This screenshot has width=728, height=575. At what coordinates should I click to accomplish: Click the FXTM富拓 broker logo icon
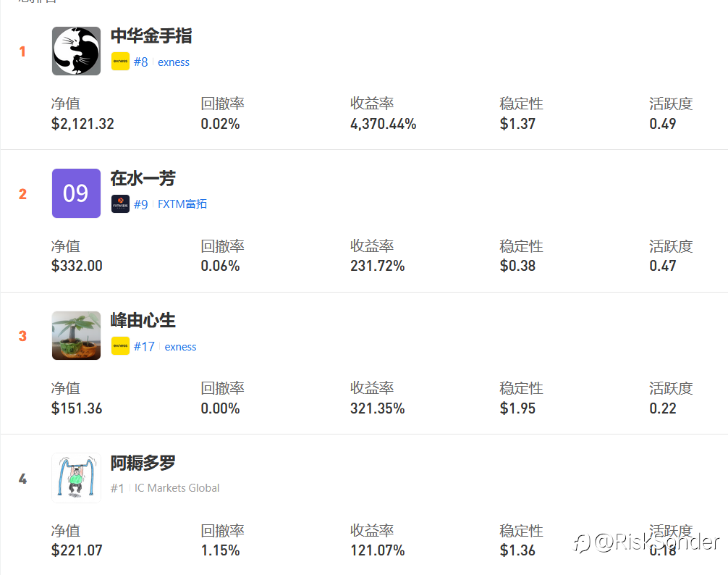120,204
